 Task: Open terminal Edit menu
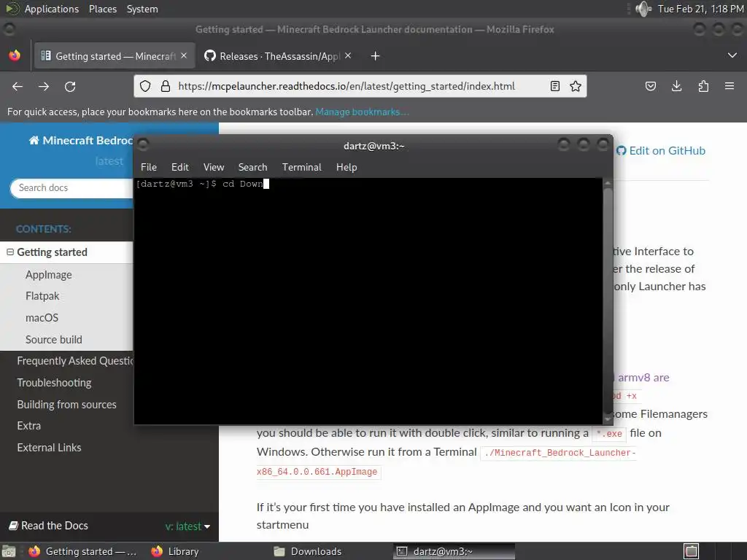tap(180, 167)
